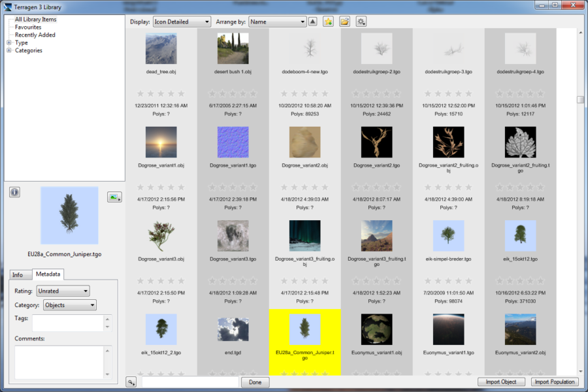The image size is (588, 392).
Task: Rate EU28a_Common_Juniper.tgo using its star rating
Action: pyautogui.click(x=303, y=374)
